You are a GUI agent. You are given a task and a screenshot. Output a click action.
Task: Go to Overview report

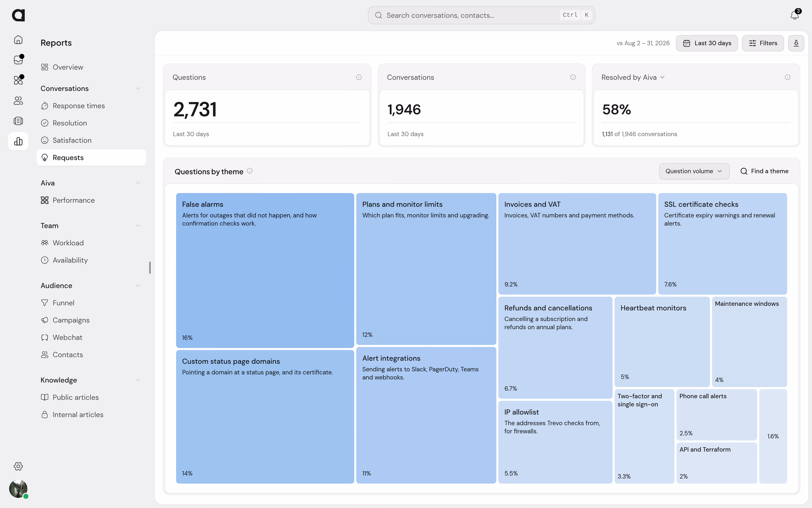(x=91, y=67)
